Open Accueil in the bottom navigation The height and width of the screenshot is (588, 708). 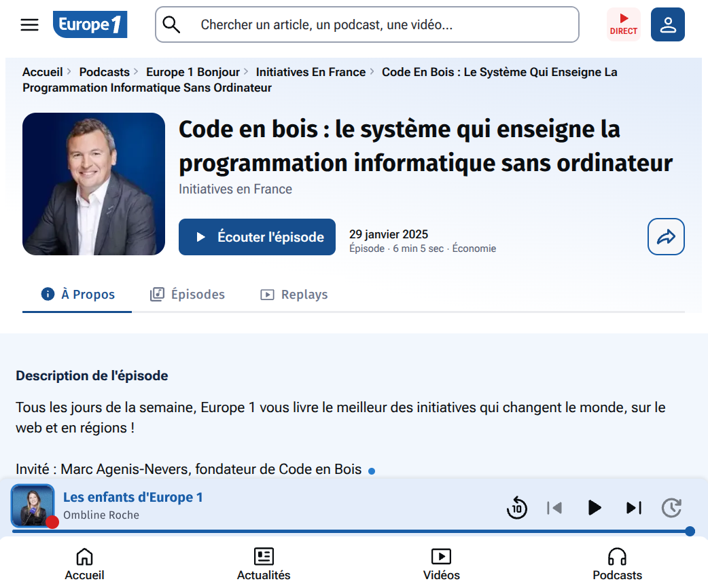pos(84,564)
